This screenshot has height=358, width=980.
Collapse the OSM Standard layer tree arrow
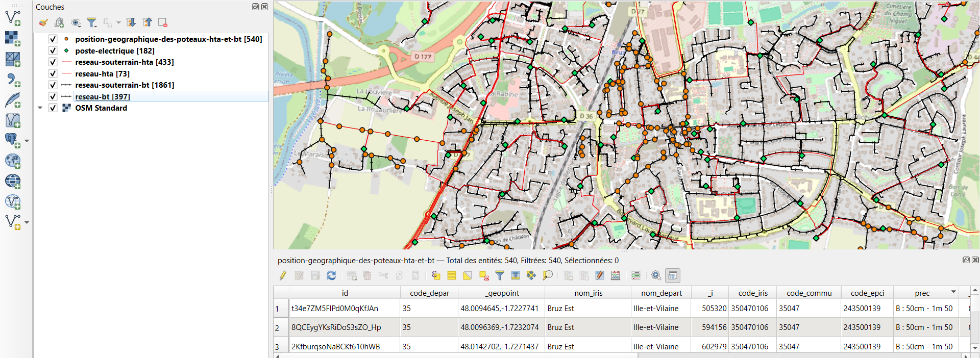(x=40, y=108)
